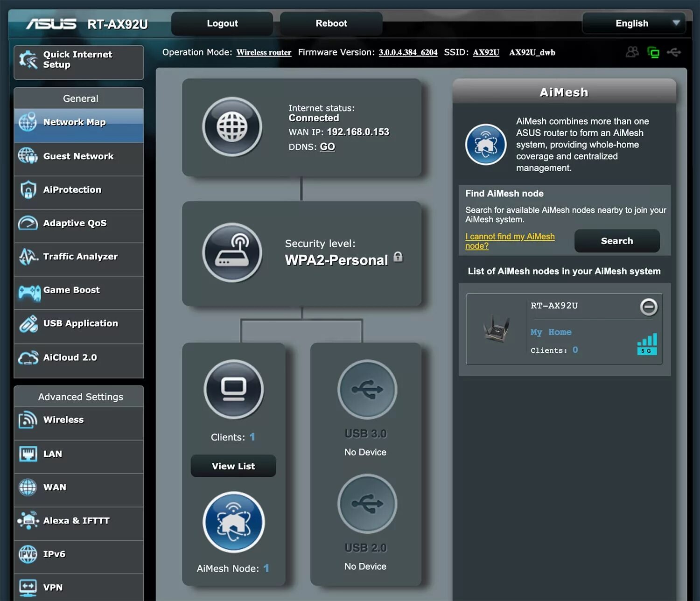Click the AiMesh Node count number 1
700x601 pixels.
266,568
